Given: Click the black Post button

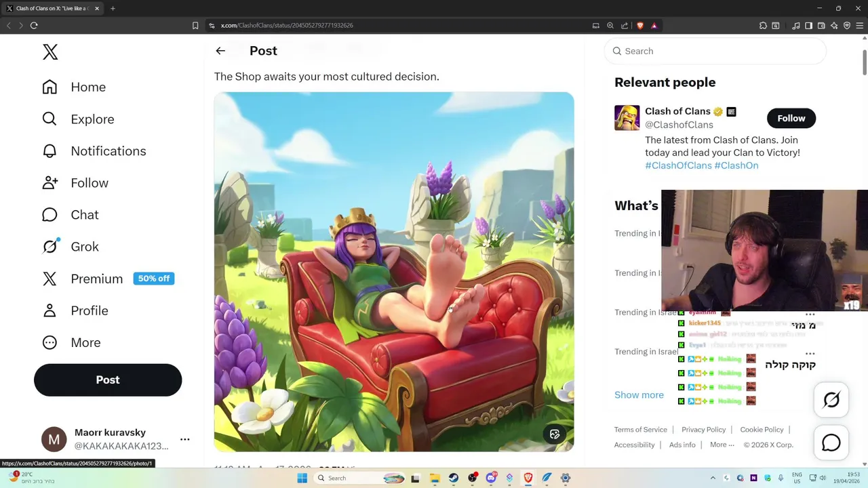Looking at the screenshot, I should click(x=108, y=380).
